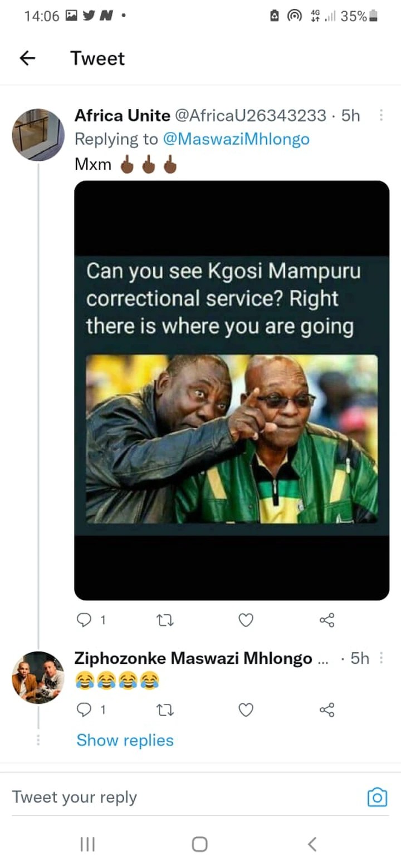Attach photo using camera icon
The image size is (401, 868).
click(x=377, y=797)
